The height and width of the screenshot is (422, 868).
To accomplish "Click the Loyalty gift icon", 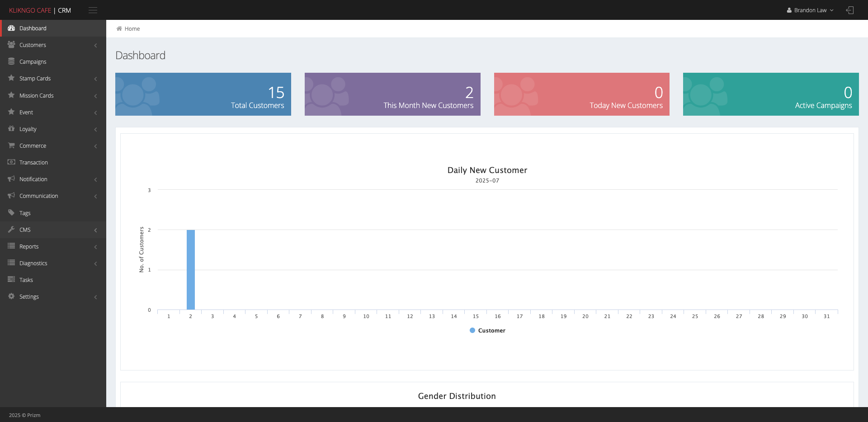I will pos(11,129).
